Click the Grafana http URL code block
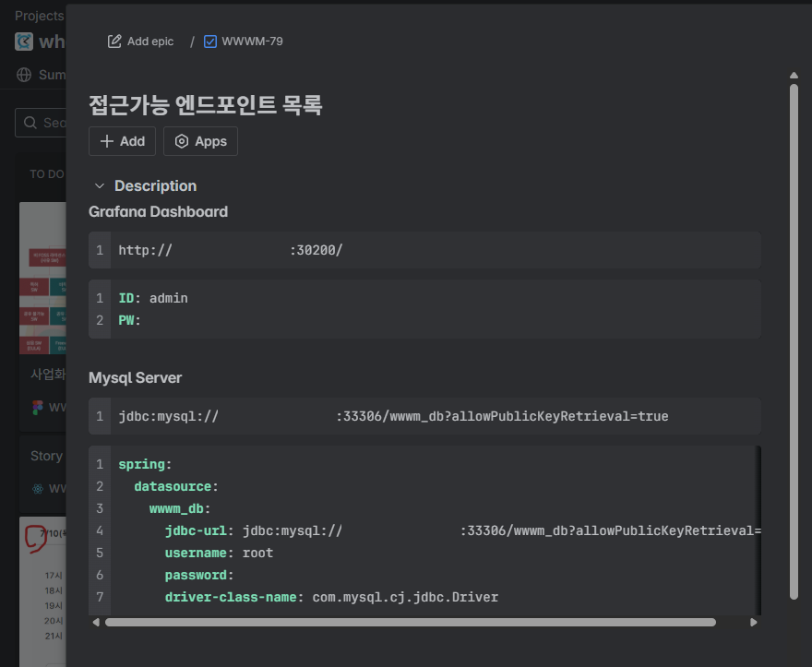The height and width of the screenshot is (667, 812). [424, 250]
